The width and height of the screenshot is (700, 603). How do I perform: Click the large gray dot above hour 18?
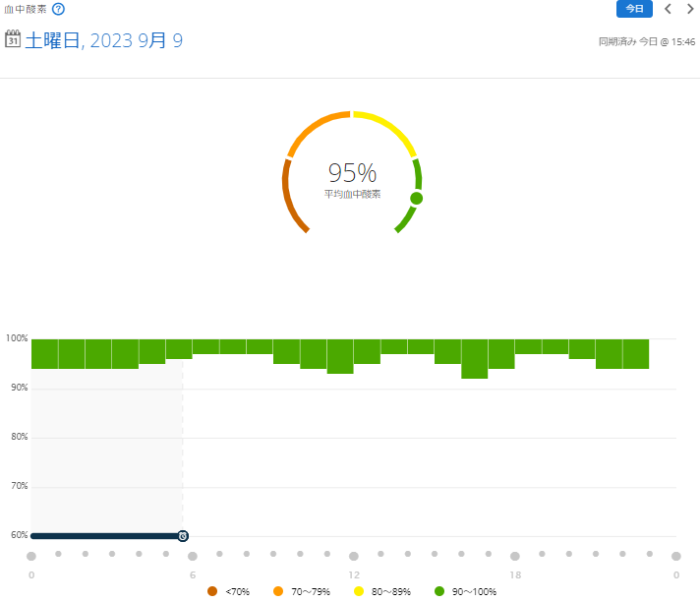(x=515, y=556)
